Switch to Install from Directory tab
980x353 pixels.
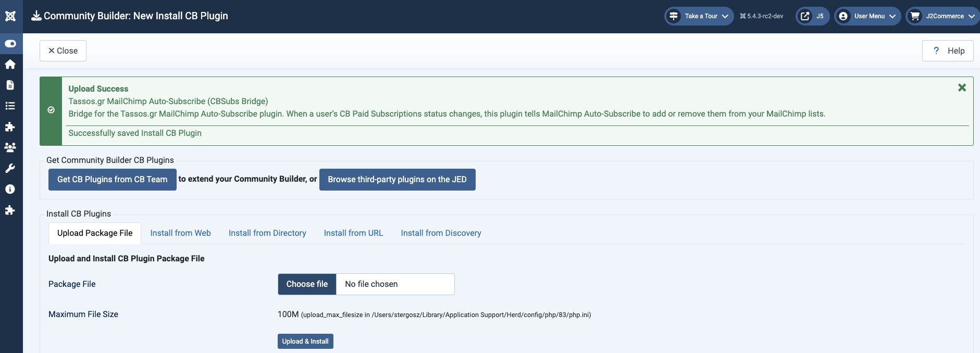coord(267,233)
